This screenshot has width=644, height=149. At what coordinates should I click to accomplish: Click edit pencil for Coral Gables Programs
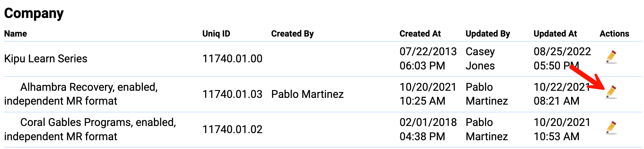[611, 127]
